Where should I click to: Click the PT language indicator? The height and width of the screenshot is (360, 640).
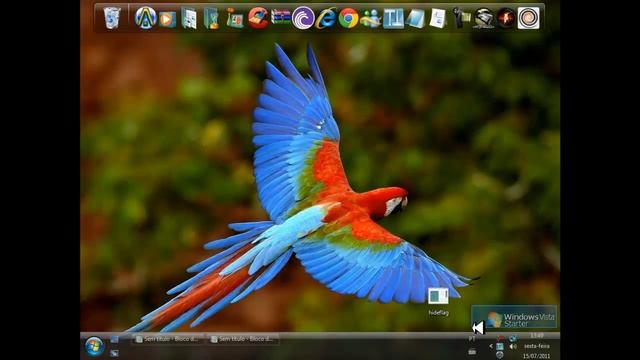(472, 339)
